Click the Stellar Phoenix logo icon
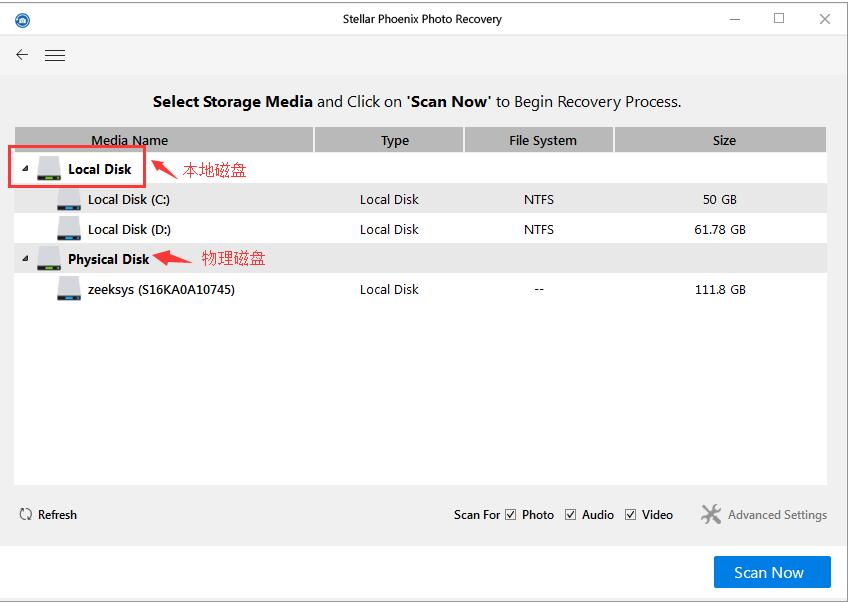The image size is (857, 603). pos(21,19)
